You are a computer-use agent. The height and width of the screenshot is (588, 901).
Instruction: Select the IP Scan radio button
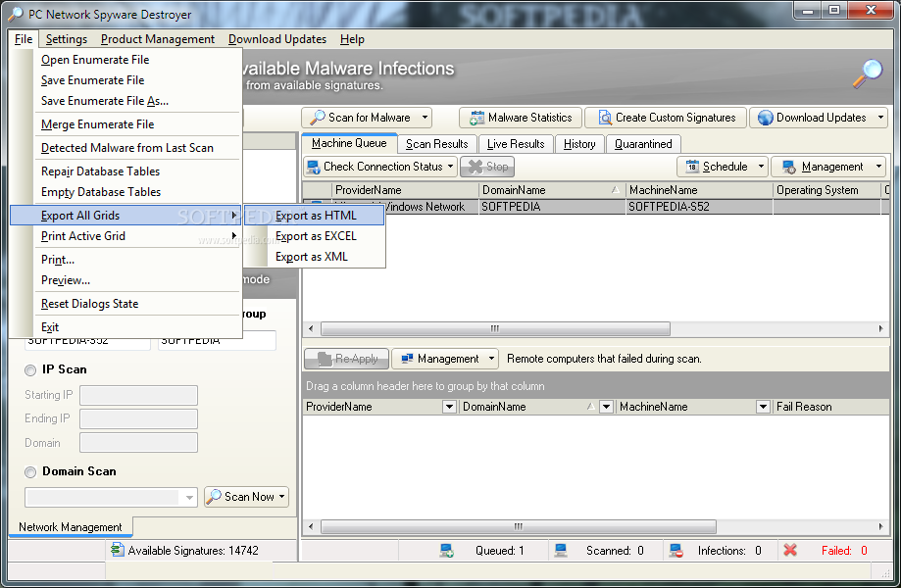coord(30,370)
